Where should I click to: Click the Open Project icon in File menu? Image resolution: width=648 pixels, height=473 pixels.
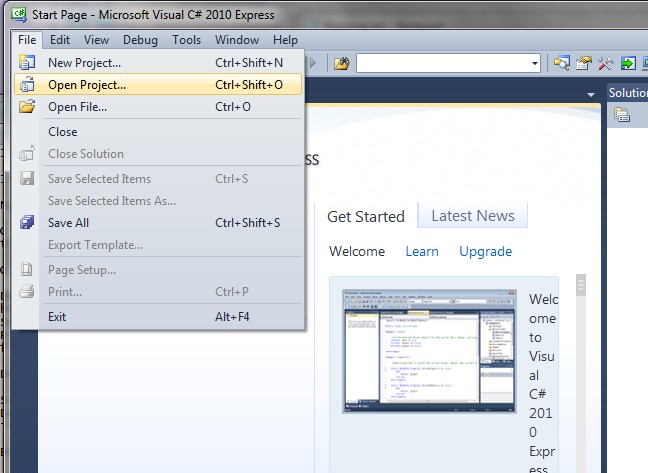(27, 84)
